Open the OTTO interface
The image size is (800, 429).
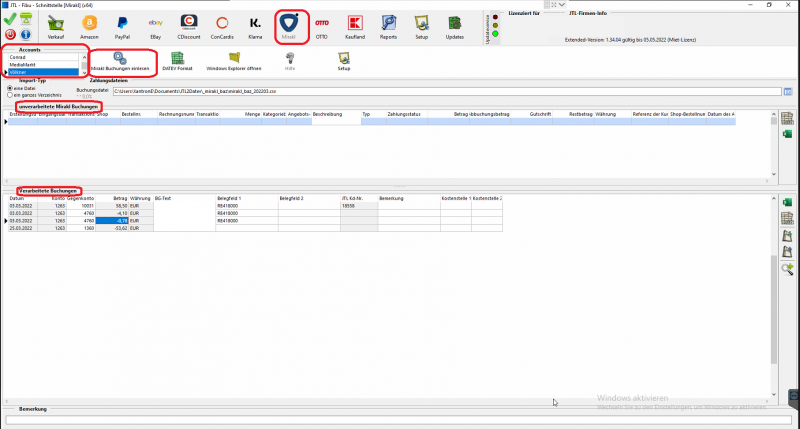click(321, 26)
